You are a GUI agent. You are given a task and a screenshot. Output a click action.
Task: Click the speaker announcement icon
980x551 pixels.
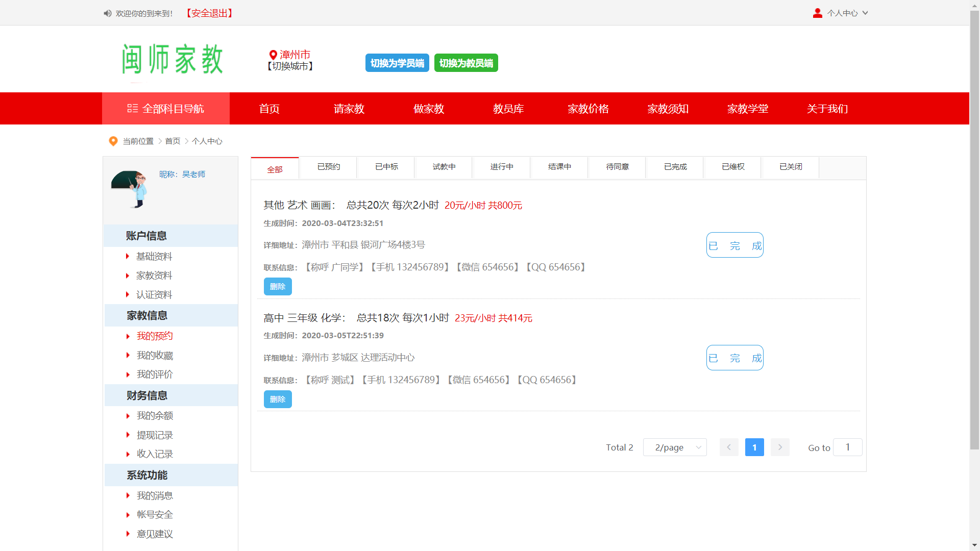click(x=107, y=13)
